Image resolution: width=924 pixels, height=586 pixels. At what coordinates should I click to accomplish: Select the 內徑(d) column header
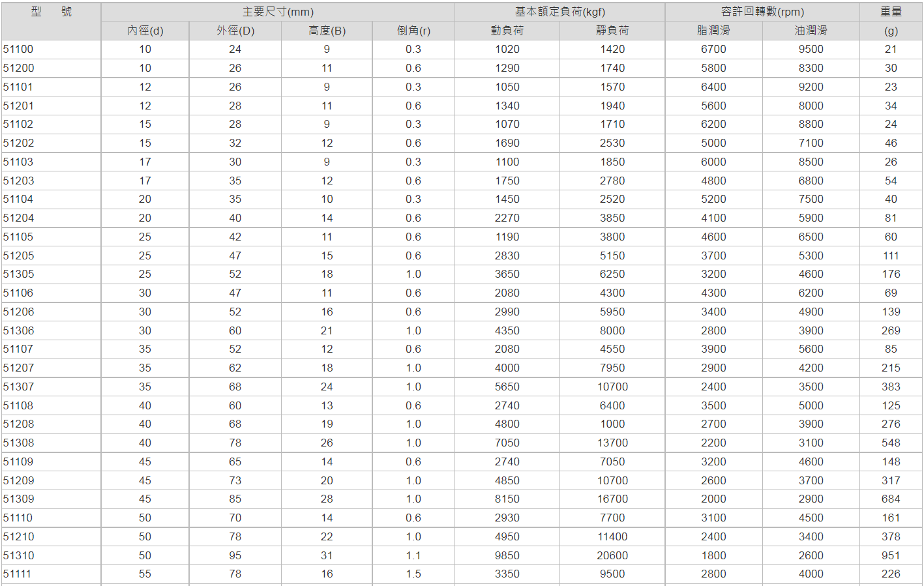click(x=145, y=31)
